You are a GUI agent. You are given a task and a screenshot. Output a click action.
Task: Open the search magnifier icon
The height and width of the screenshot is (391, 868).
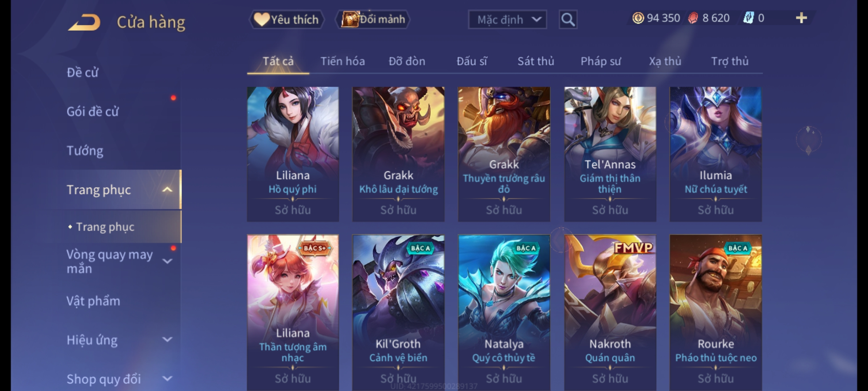[x=568, y=20]
